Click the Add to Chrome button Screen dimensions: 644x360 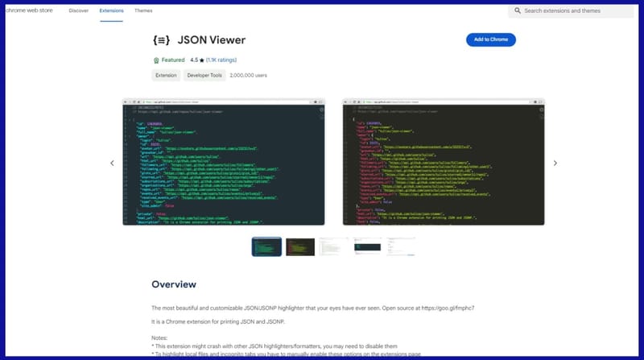[x=490, y=39]
